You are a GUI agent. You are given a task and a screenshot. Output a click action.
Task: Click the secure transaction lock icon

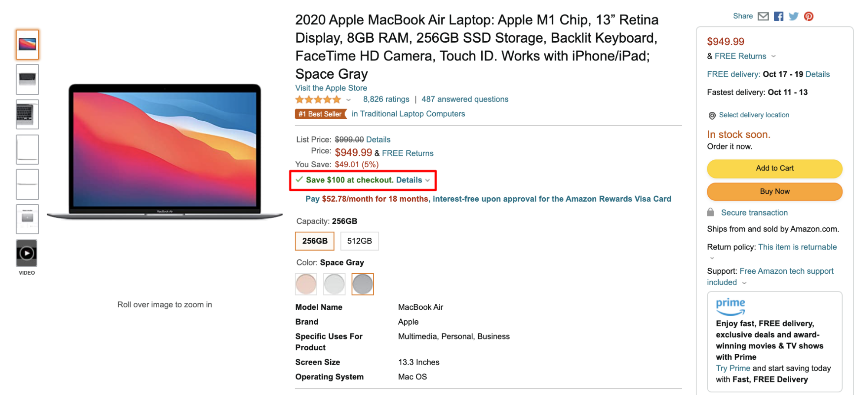710,212
